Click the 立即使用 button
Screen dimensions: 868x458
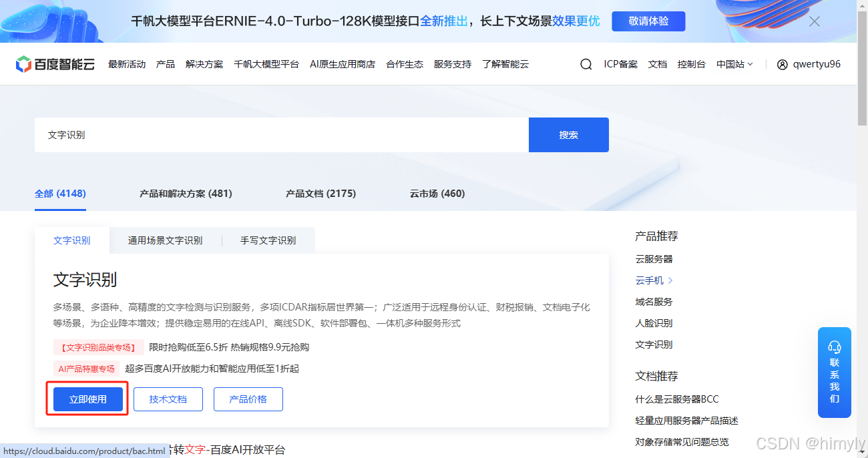tap(88, 399)
